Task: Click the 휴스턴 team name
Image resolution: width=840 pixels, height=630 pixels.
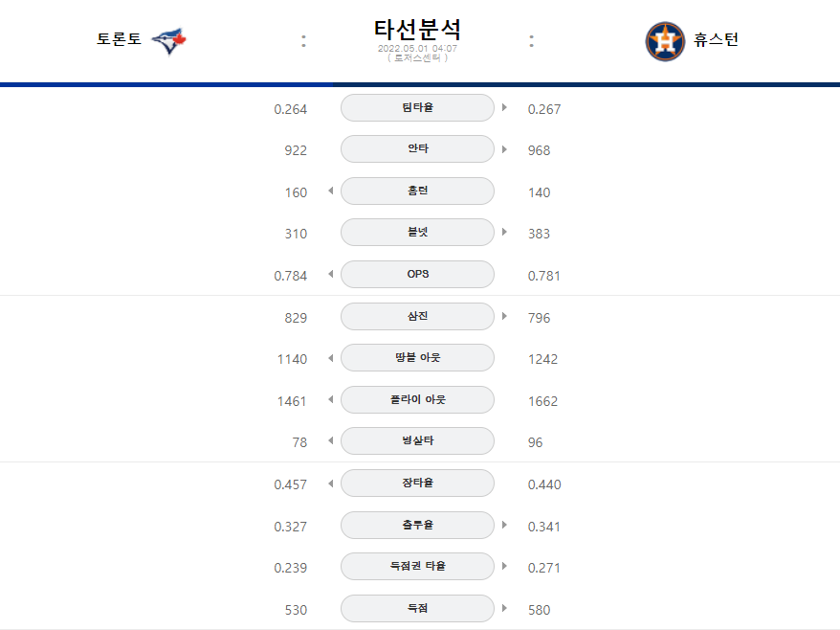Action: [x=717, y=39]
